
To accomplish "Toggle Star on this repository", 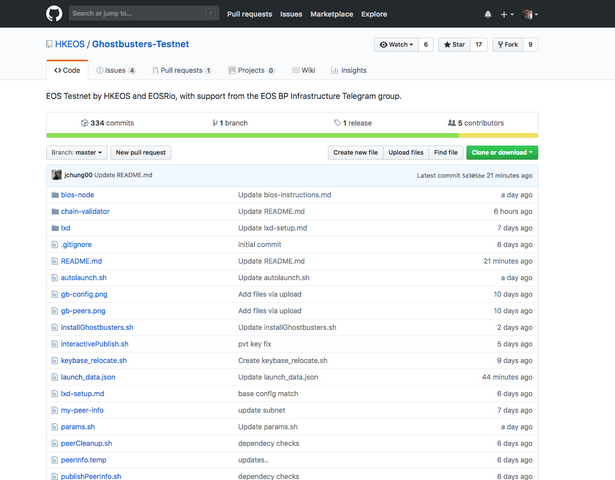I will click(x=454, y=45).
